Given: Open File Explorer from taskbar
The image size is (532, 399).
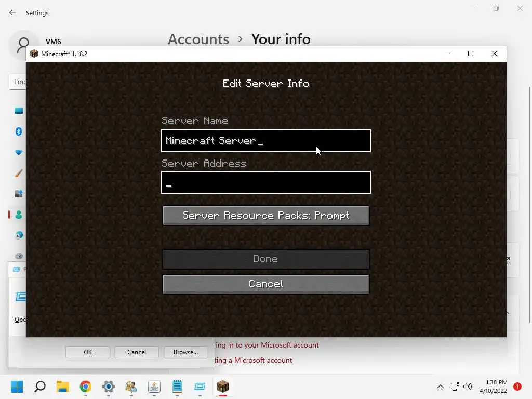Looking at the screenshot, I should [63, 387].
